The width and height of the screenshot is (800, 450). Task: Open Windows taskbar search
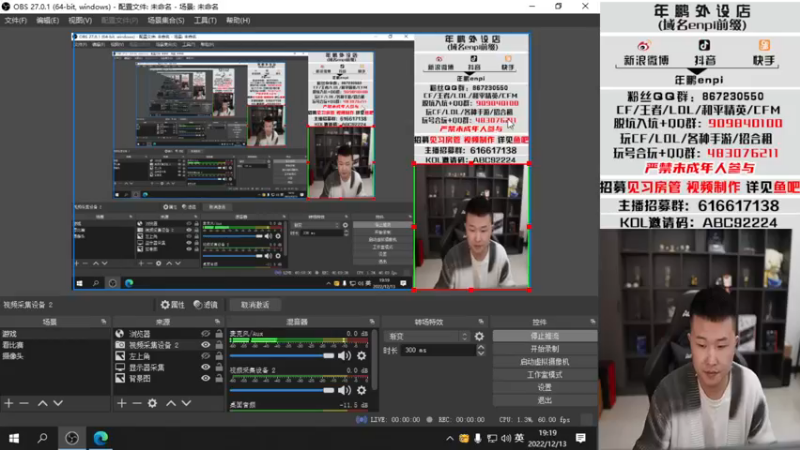pos(42,438)
